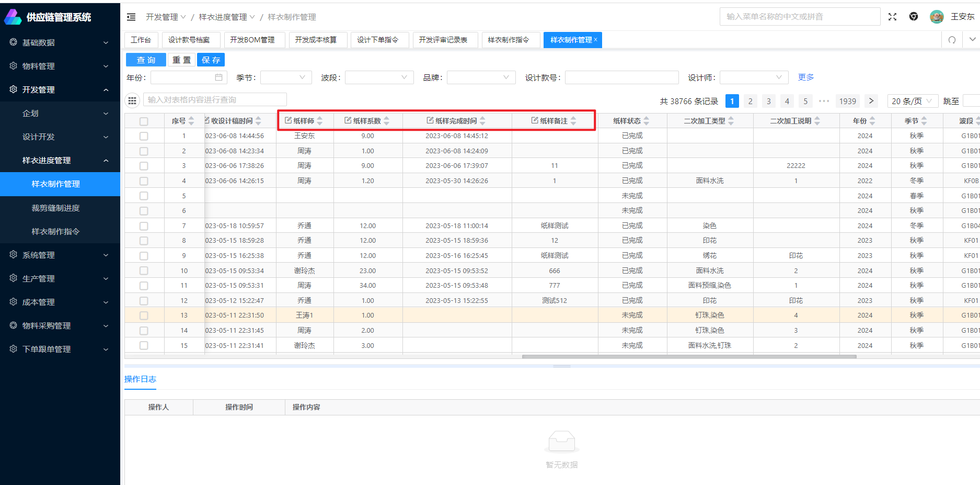Collapse the sidebar with the hamburger icon
This screenshot has width=980, height=485.
[131, 17]
